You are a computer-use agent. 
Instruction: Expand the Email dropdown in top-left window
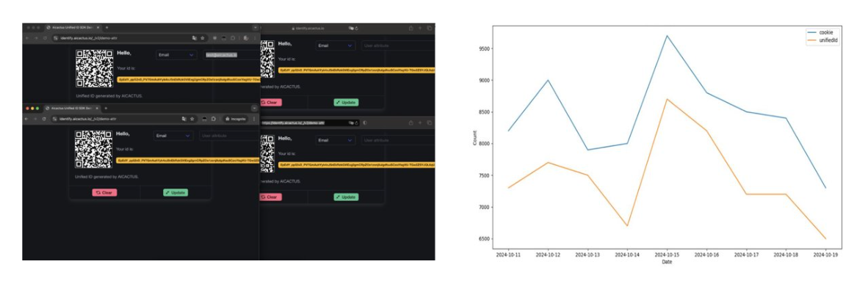176,55
